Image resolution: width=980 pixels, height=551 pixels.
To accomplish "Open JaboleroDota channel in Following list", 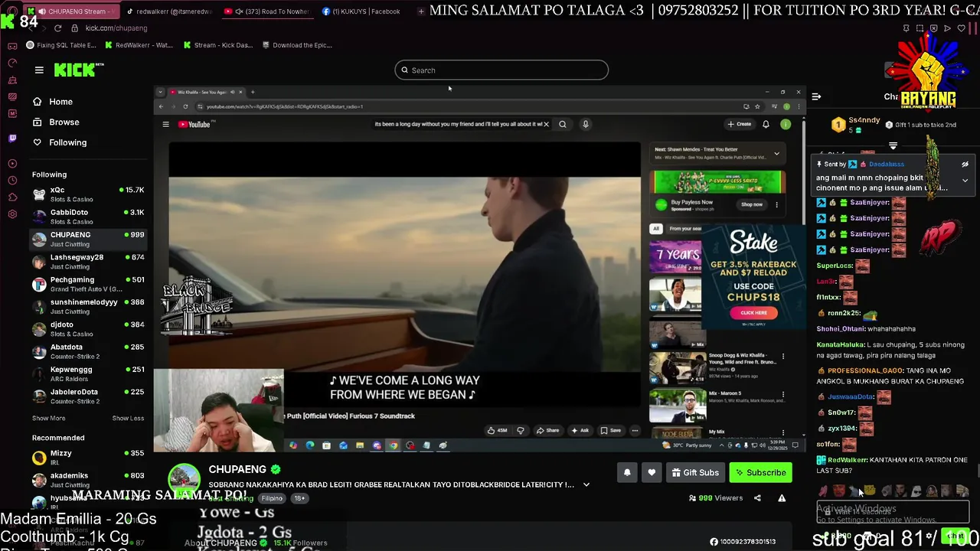I will point(88,396).
